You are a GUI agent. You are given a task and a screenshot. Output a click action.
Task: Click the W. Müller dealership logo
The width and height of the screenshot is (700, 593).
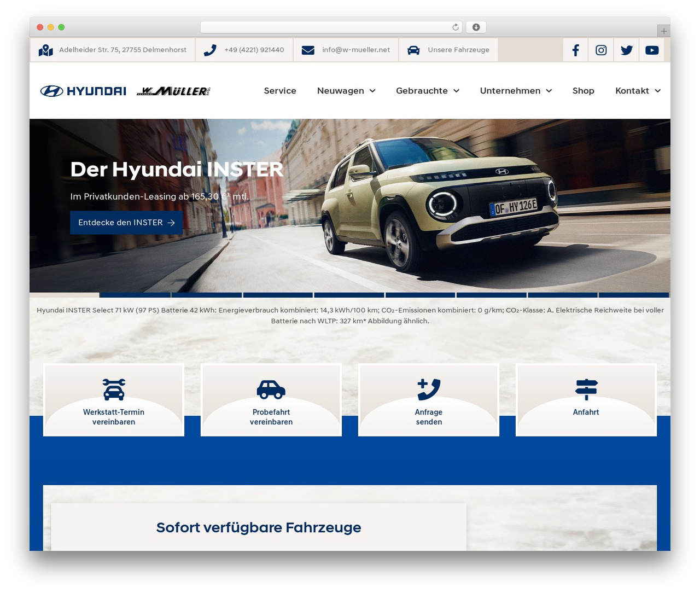[173, 91]
